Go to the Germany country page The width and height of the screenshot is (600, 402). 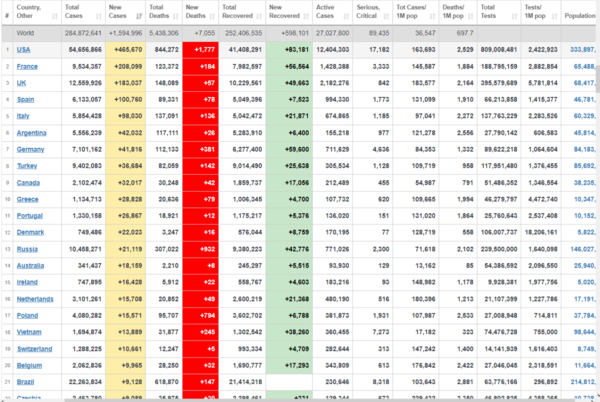30,148
